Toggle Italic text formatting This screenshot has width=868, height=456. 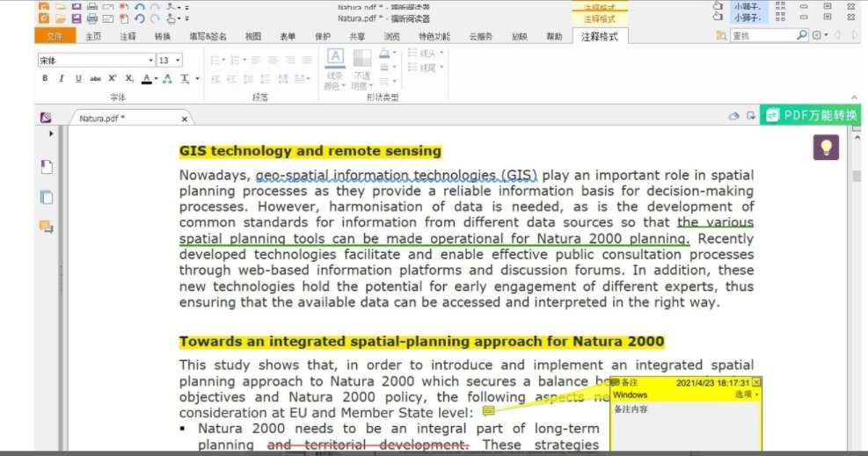(61, 79)
